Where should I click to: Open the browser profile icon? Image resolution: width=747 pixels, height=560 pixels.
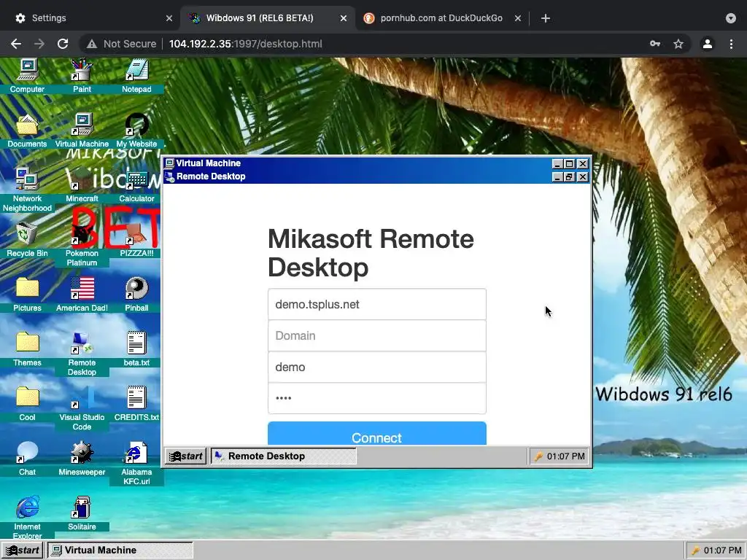point(708,44)
